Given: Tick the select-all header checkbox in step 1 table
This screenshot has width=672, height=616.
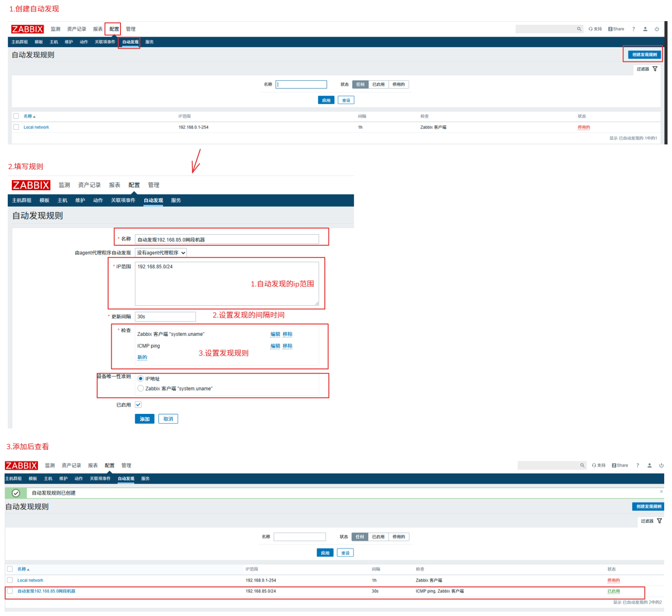Looking at the screenshot, I should click(16, 116).
